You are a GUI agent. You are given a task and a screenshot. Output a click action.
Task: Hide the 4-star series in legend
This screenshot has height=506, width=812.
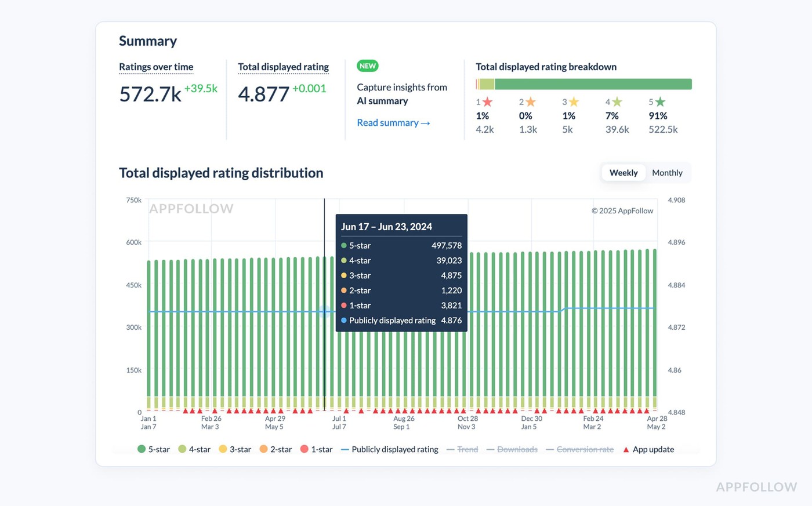click(x=194, y=449)
